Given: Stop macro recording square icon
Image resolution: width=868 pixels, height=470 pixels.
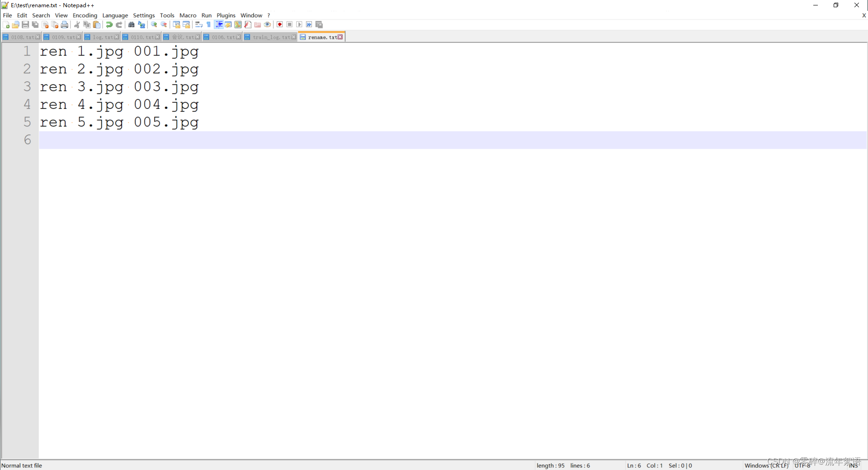Looking at the screenshot, I should coord(290,25).
